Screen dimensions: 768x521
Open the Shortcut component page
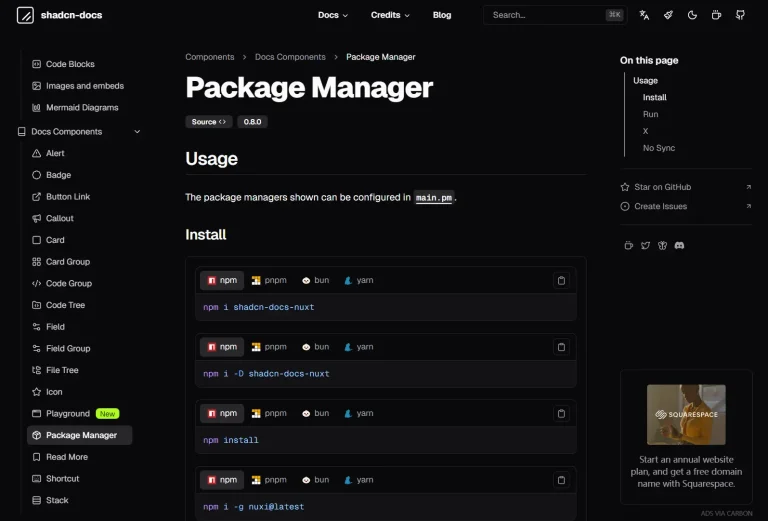pos(55,479)
